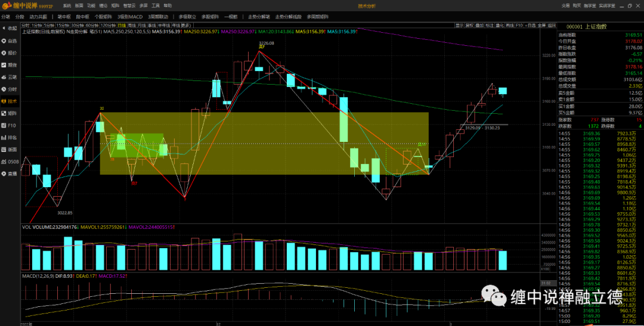Click the 缠中说禅 app logo
Viewport: 644px width, 326px height.
[27, 6]
